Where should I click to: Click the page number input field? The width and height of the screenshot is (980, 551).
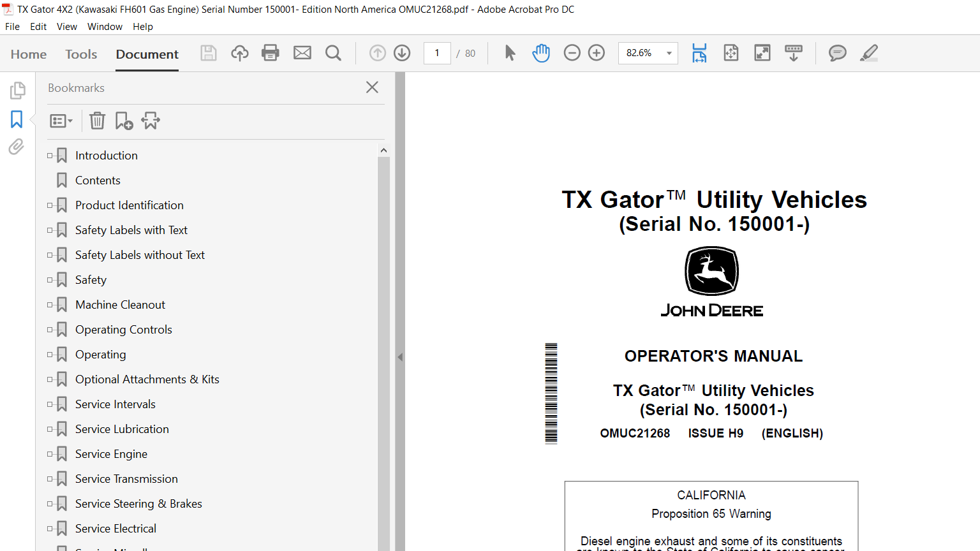click(x=437, y=53)
